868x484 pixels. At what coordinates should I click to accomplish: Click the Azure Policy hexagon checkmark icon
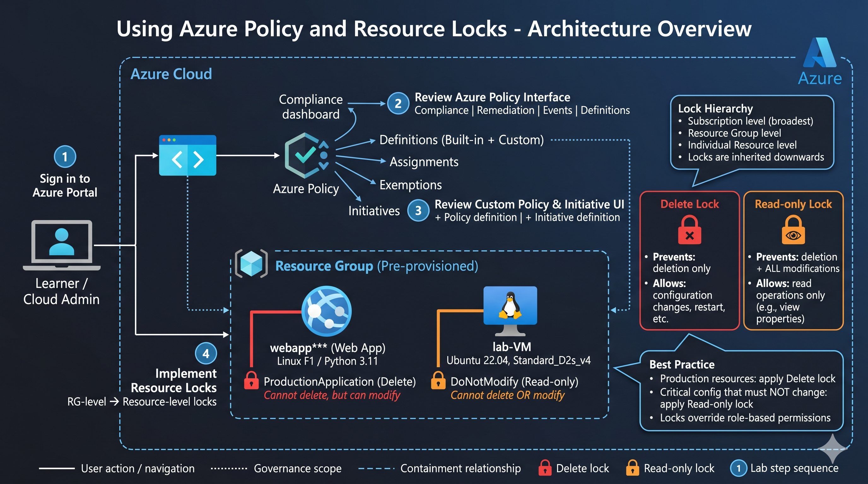tap(306, 155)
